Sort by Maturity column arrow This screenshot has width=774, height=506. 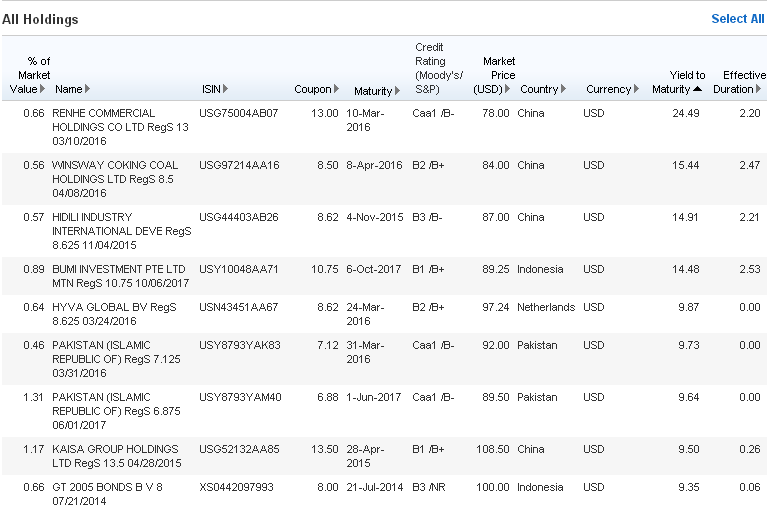397,91
